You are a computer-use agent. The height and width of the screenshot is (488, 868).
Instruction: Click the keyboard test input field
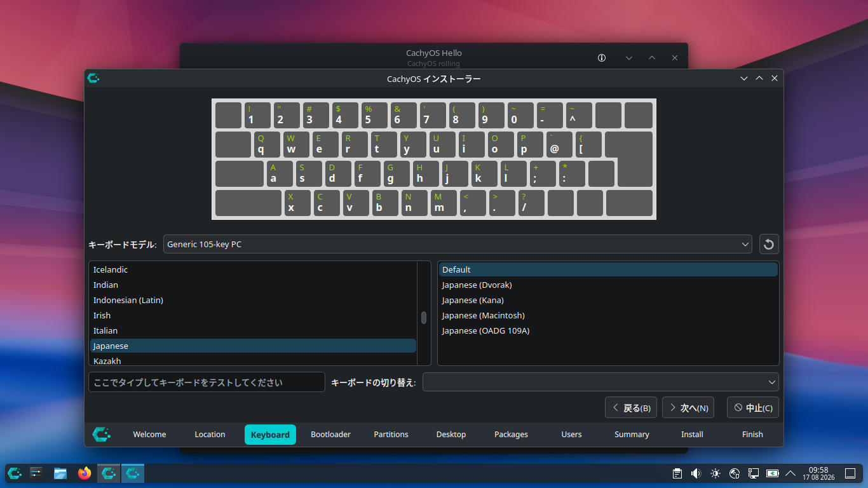pyautogui.click(x=207, y=382)
